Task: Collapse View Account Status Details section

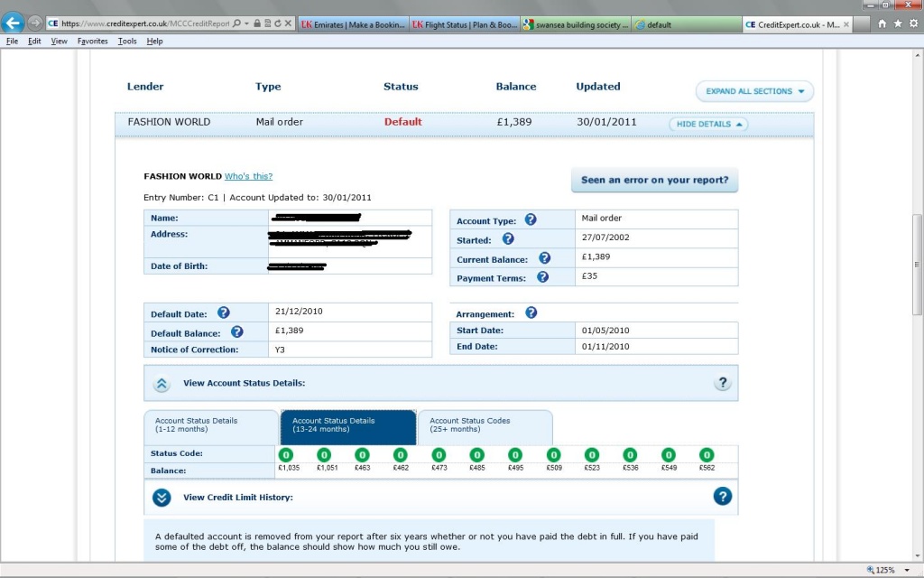Action: pyautogui.click(x=162, y=384)
